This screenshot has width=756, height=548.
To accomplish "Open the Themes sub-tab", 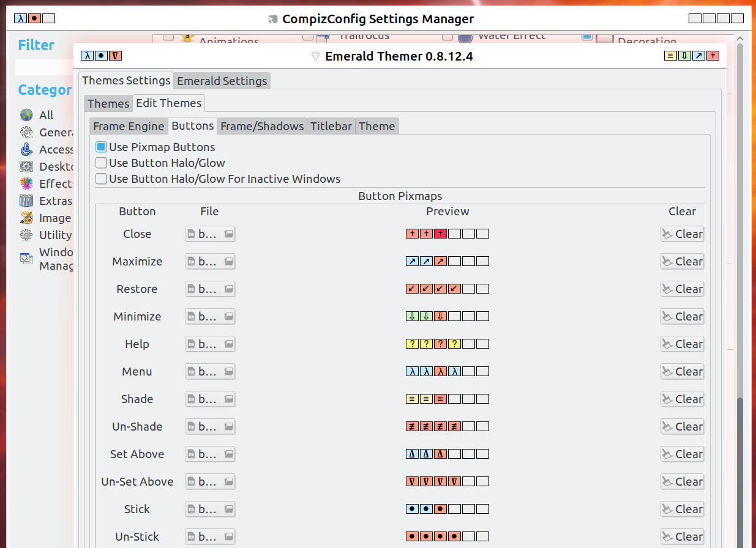I will pyautogui.click(x=108, y=103).
